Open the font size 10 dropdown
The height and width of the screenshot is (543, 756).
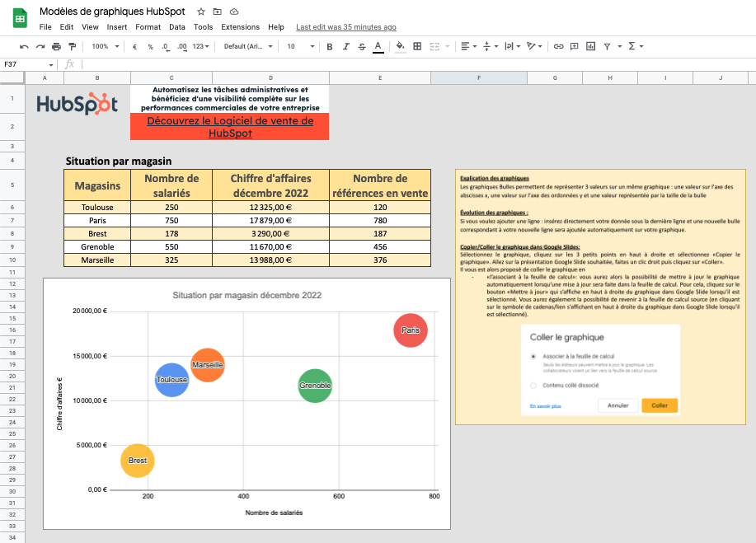(300, 47)
